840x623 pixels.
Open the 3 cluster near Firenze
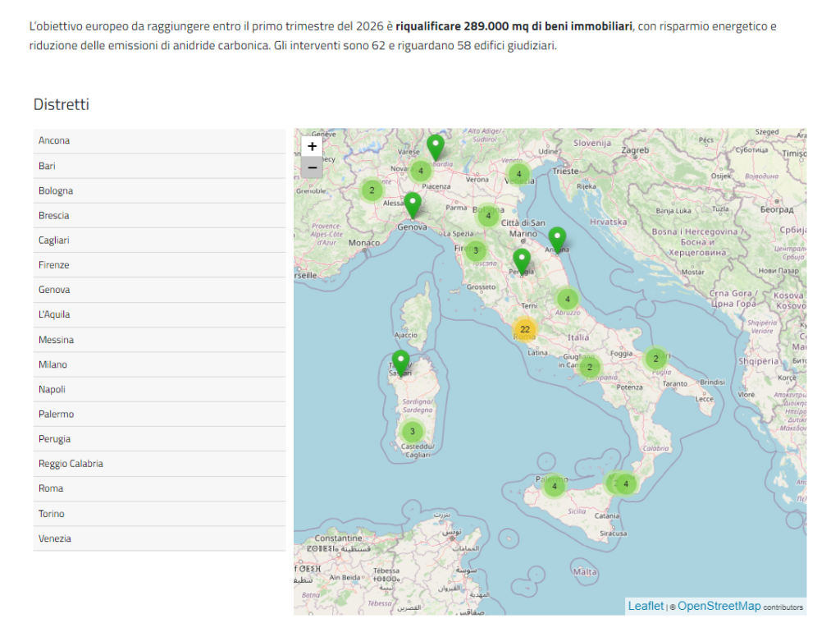pos(476,251)
